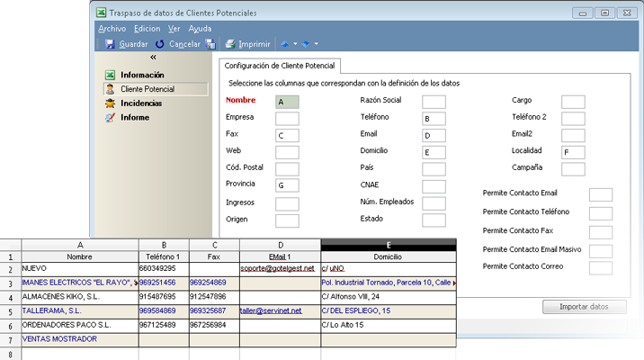644x360 pixels.
Task: Click the Guardar save icon
Action: click(110, 44)
